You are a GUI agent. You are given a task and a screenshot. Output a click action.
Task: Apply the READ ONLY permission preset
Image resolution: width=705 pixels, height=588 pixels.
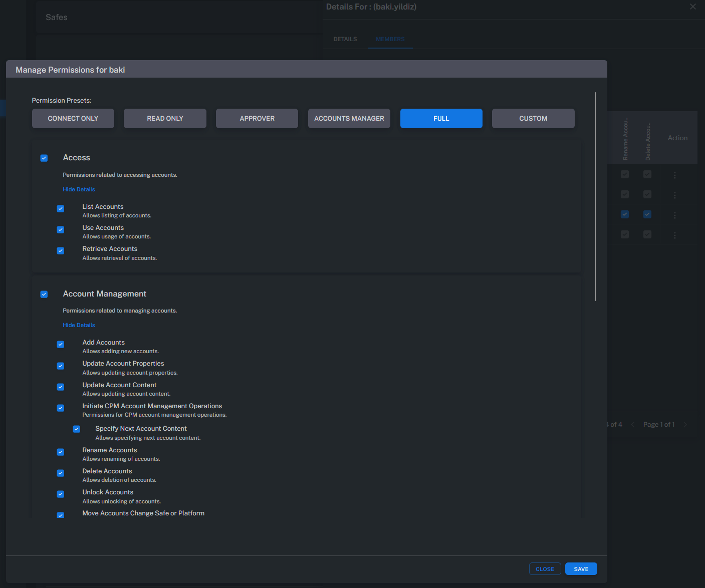[165, 118]
